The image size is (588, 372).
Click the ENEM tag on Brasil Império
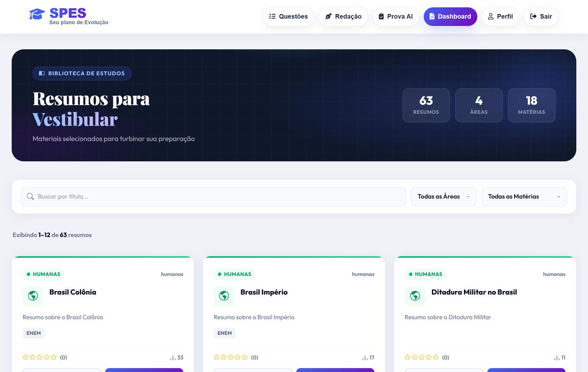click(225, 333)
